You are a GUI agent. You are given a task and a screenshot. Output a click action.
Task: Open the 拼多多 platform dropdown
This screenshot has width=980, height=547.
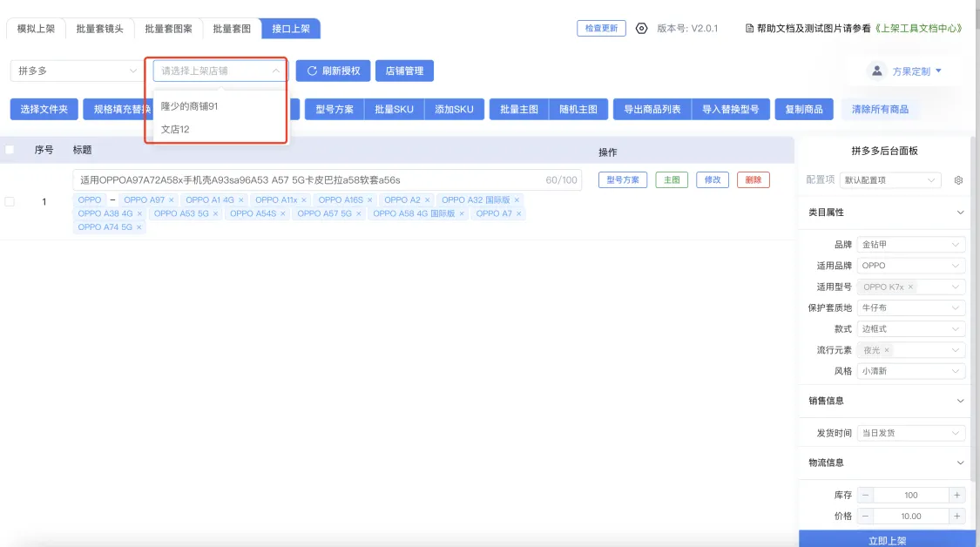(x=76, y=71)
